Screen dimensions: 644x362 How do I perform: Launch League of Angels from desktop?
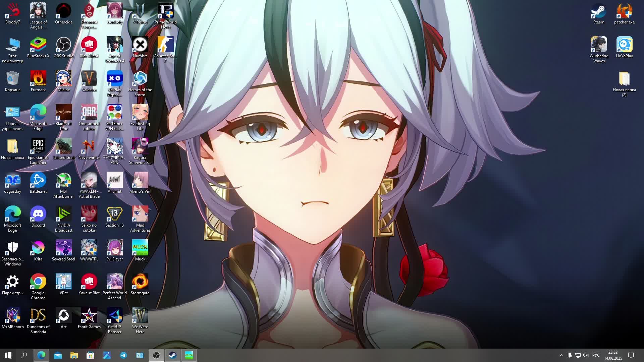tap(38, 16)
